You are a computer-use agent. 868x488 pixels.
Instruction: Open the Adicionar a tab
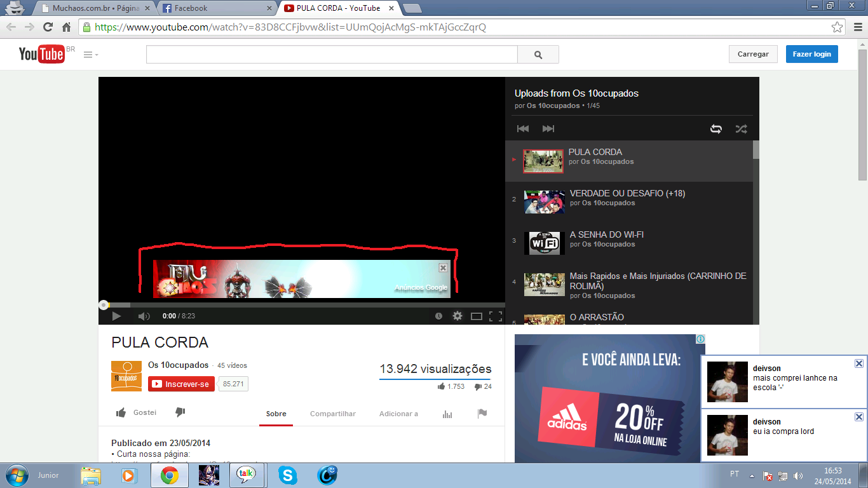tap(398, 414)
